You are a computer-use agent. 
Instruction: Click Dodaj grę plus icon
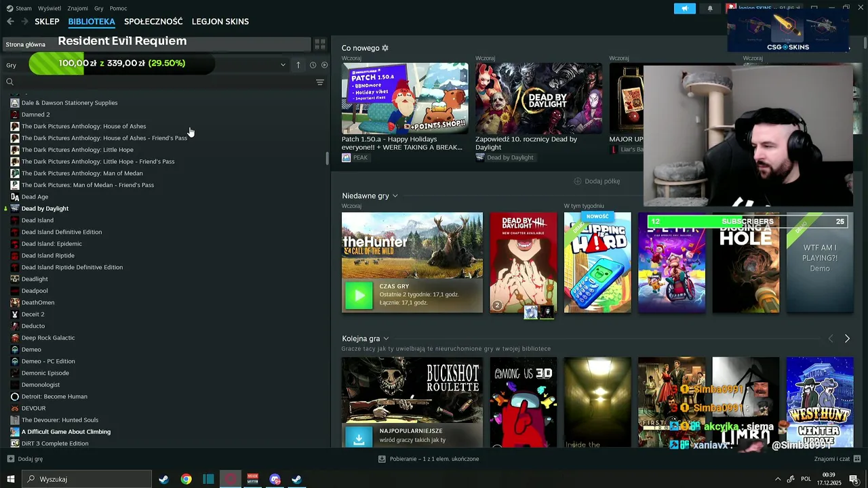[10, 459]
